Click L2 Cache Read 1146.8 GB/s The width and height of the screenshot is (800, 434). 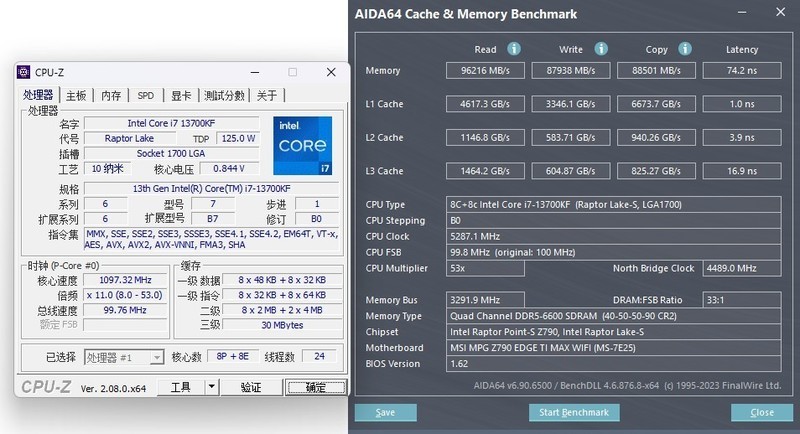point(485,138)
